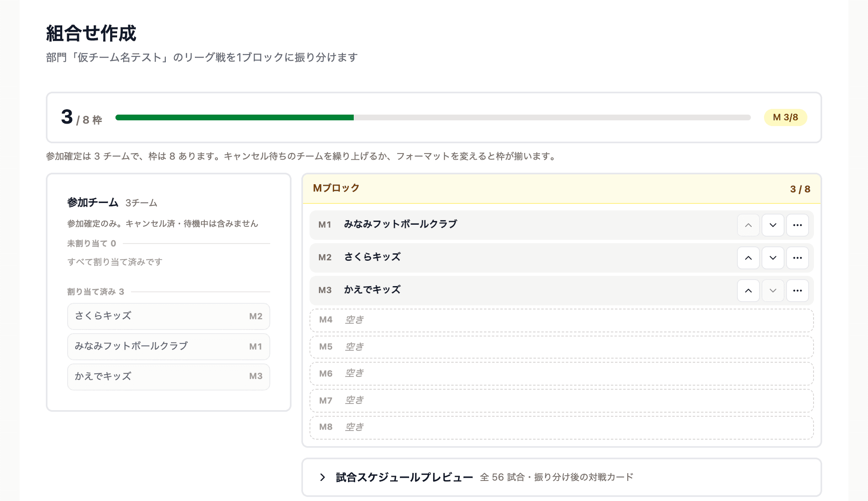Click the 参加確定は 3 チームで hint sentence

click(302, 156)
